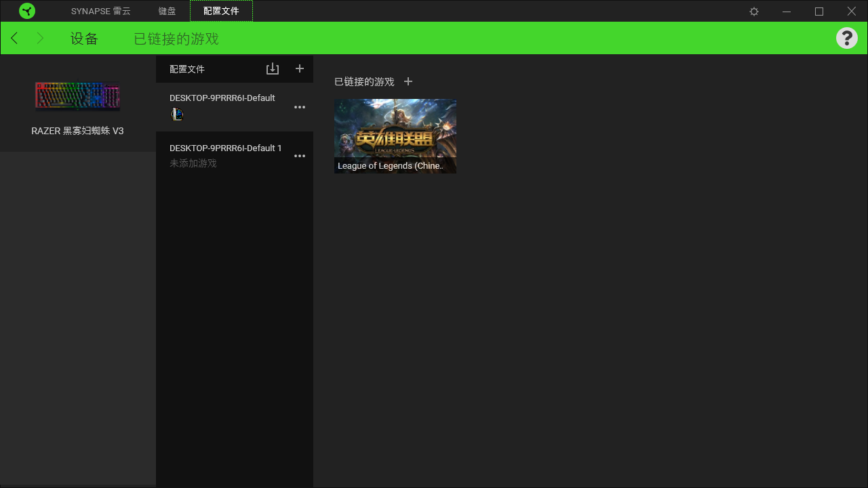Switch to the SYNAPSE 雷云 tab
The image size is (868, 488).
[x=101, y=11]
